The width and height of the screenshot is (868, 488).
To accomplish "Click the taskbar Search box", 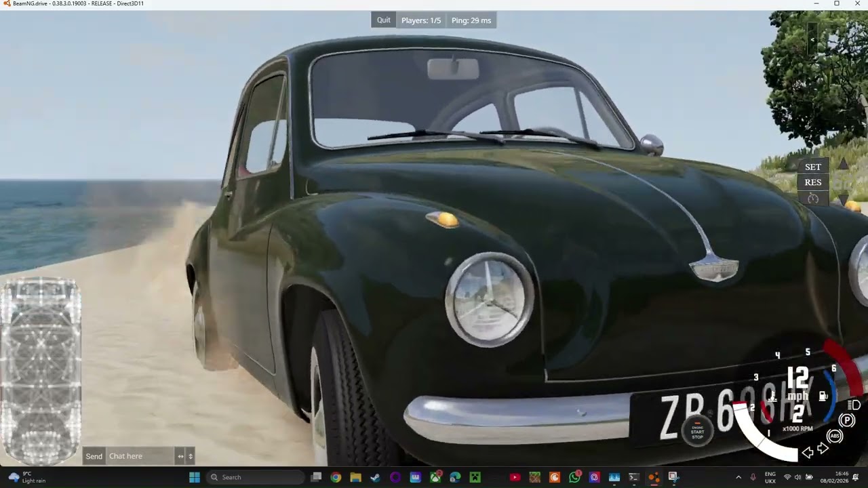I will pos(255,477).
